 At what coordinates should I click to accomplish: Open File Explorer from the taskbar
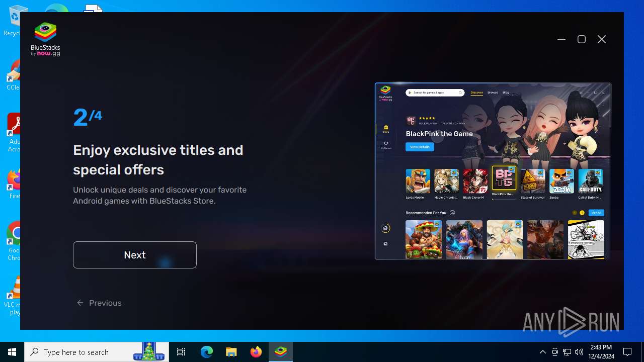tap(231, 352)
